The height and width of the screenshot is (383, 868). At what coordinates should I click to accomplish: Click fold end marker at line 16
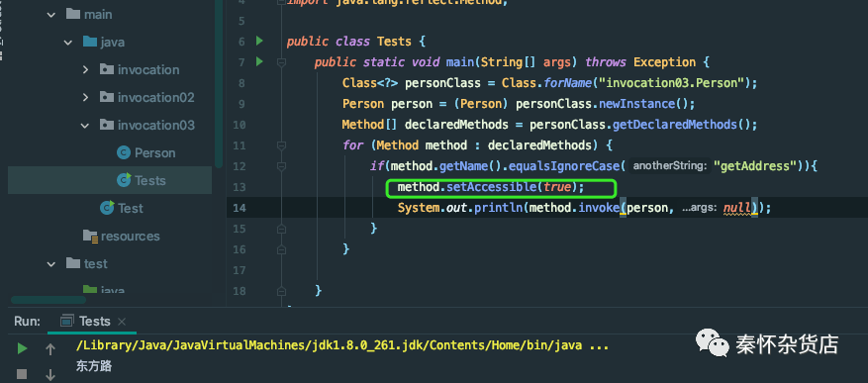(281, 249)
